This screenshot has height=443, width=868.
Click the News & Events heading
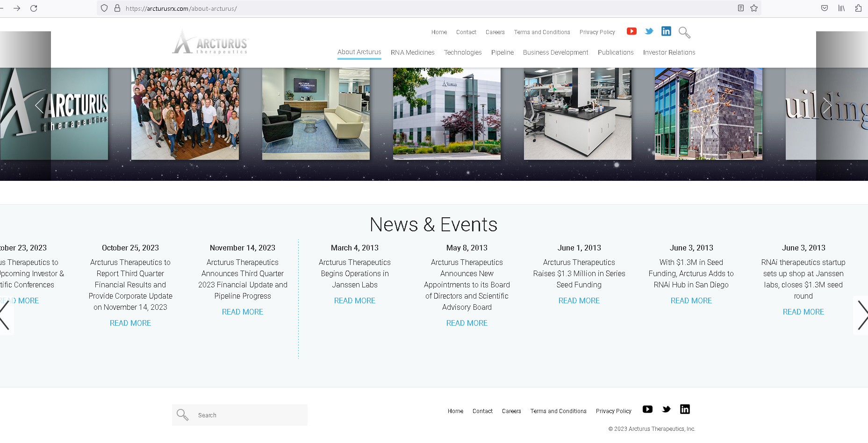(x=434, y=225)
